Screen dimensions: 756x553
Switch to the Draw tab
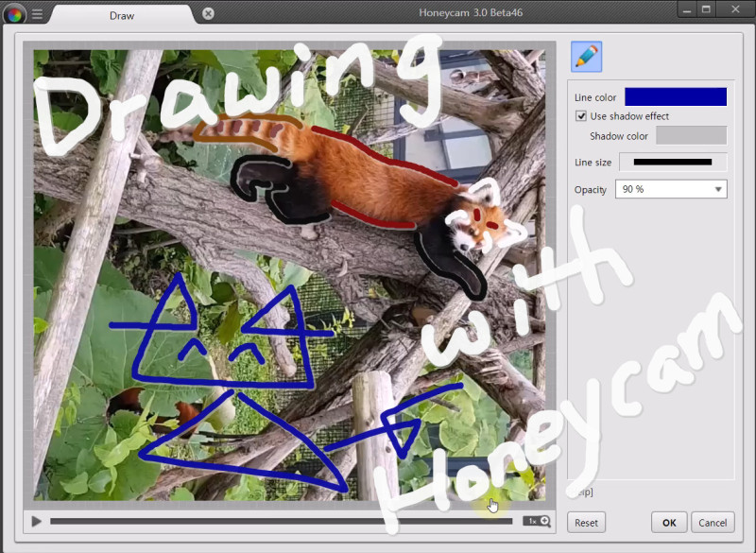(121, 15)
